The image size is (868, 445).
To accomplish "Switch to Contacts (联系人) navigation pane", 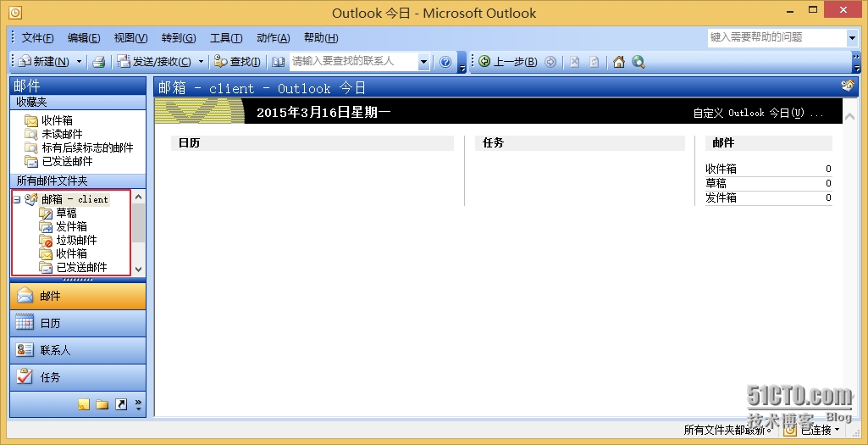I will 78,350.
